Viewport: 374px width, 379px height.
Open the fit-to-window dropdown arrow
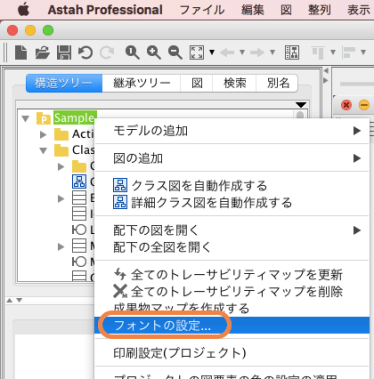pyautogui.click(x=212, y=52)
